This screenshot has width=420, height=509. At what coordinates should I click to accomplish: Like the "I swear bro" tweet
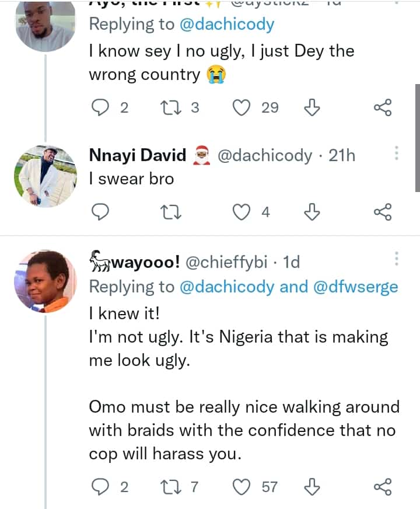pos(241,212)
